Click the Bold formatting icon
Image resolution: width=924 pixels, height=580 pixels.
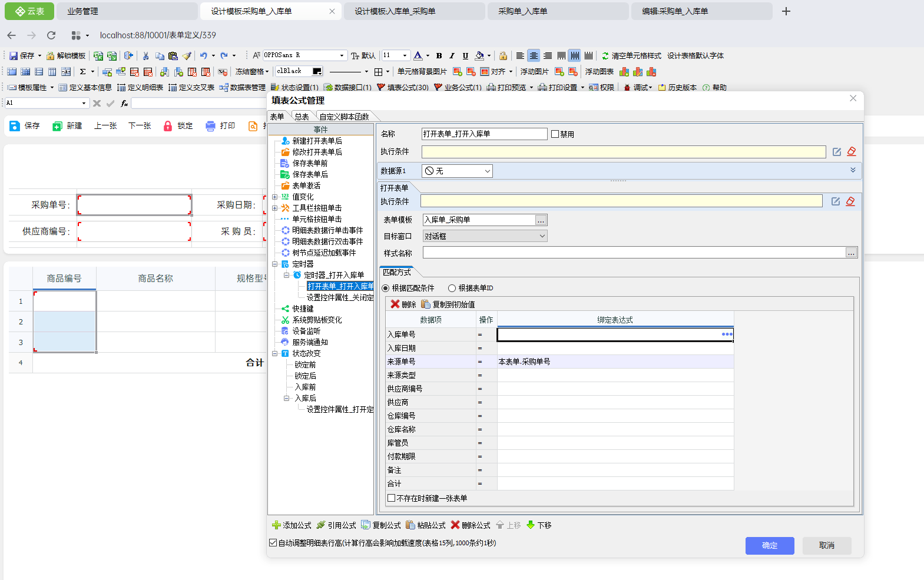(x=439, y=56)
